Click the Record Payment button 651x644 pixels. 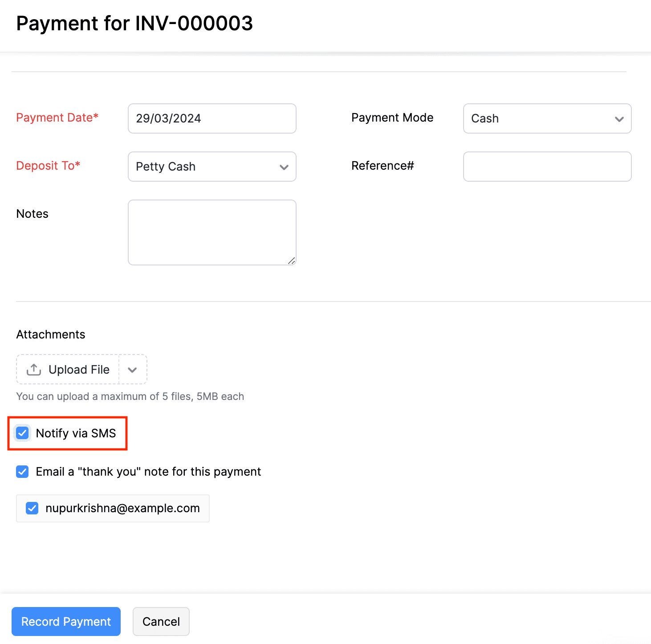[x=65, y=621]
